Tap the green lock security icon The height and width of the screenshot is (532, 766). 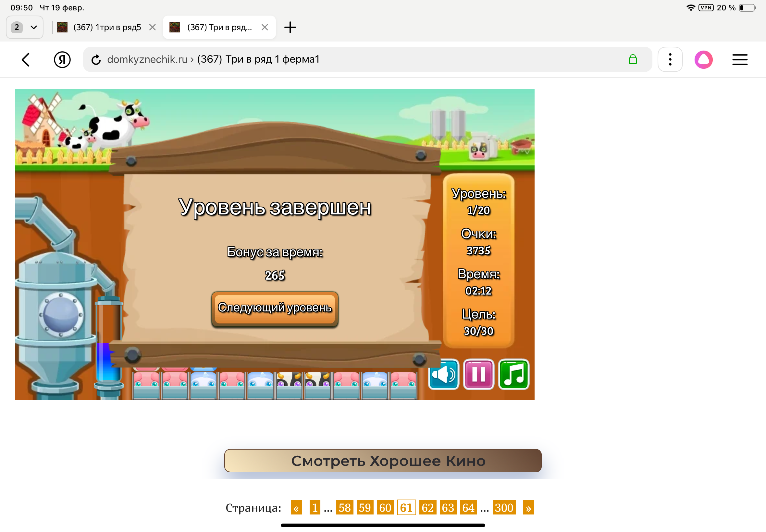tap(633, 60)
